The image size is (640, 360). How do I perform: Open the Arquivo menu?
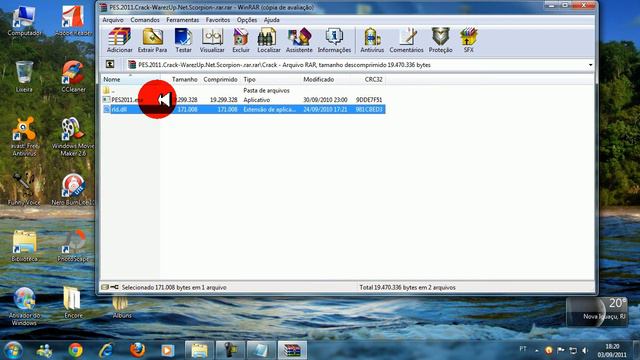coord(113,20)
